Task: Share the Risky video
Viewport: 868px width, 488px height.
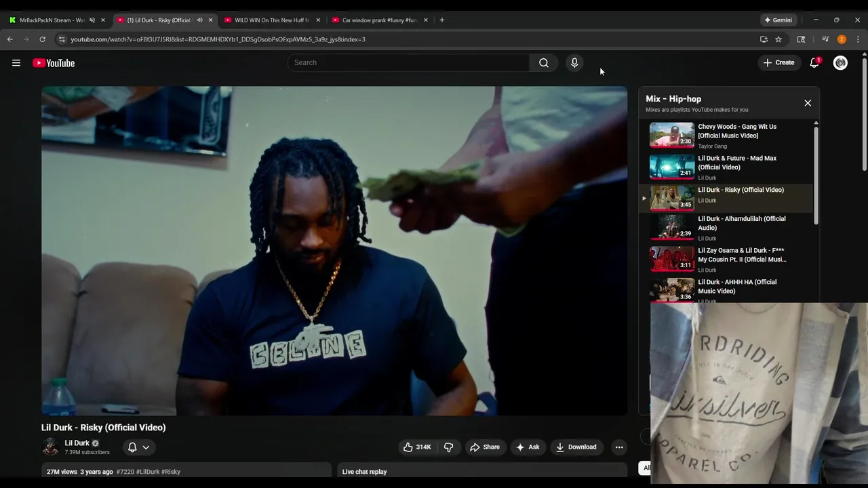Action: point(485,447)
